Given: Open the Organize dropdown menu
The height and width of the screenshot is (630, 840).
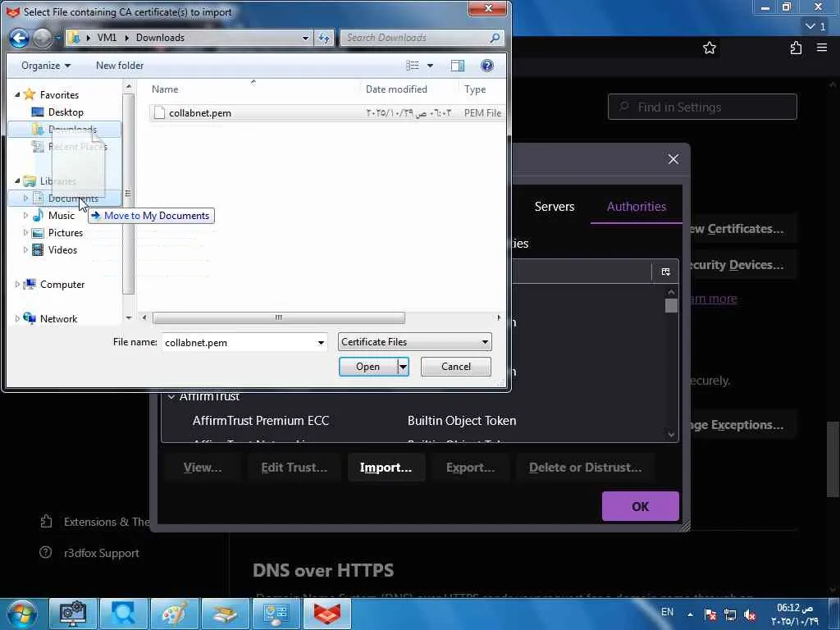Looking at the screenshot, I should pos(46,66).
